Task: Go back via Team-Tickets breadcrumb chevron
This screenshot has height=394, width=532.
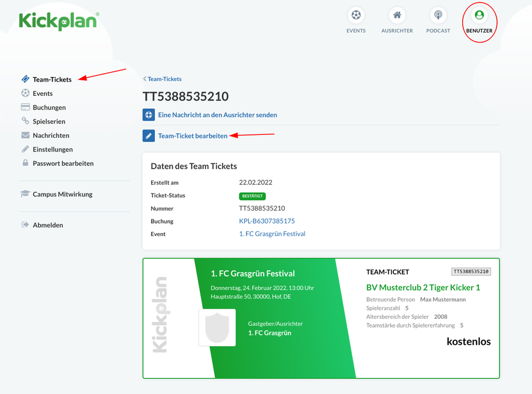Action: (145, 79)
